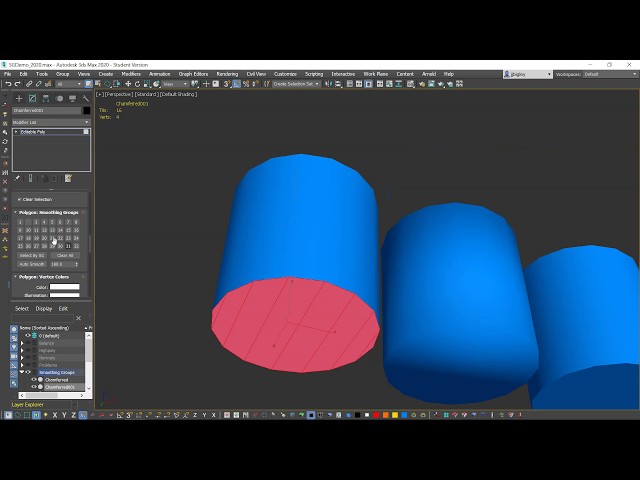The width and height of the screenshot is (640, 480).
Task: Open the Workspaces Default dropdown
Action: click(x=610, y=74)
